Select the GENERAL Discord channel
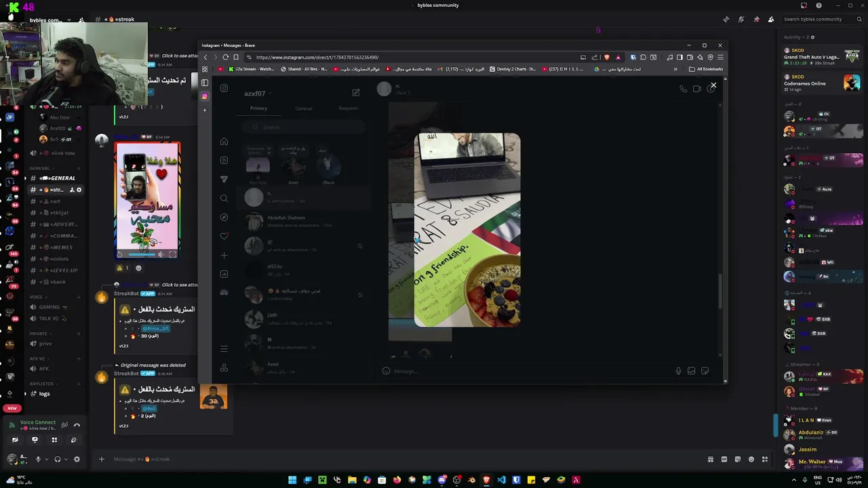Viewport: 868px width, 488px height. click(54, 178)
